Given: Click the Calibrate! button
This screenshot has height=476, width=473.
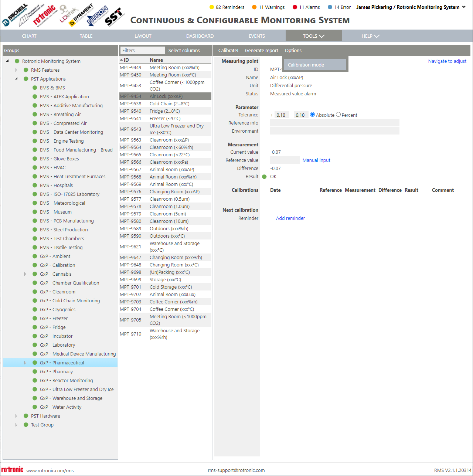Looking at the screenshot, I should tap(228, 50).
